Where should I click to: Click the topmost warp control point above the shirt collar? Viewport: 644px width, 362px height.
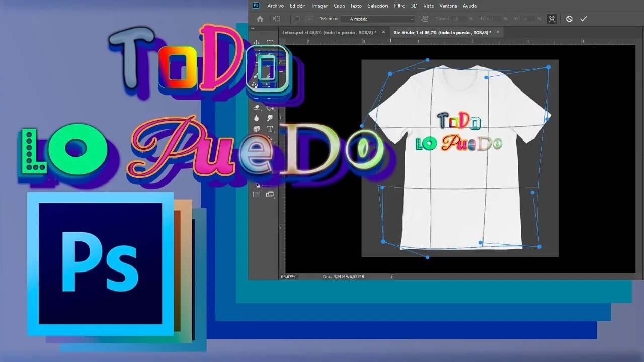pos(427,60)
